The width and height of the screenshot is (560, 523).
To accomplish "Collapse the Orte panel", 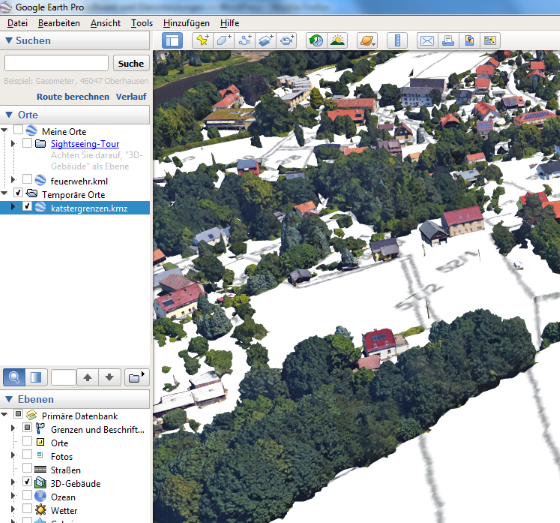I will coord(9,115).
